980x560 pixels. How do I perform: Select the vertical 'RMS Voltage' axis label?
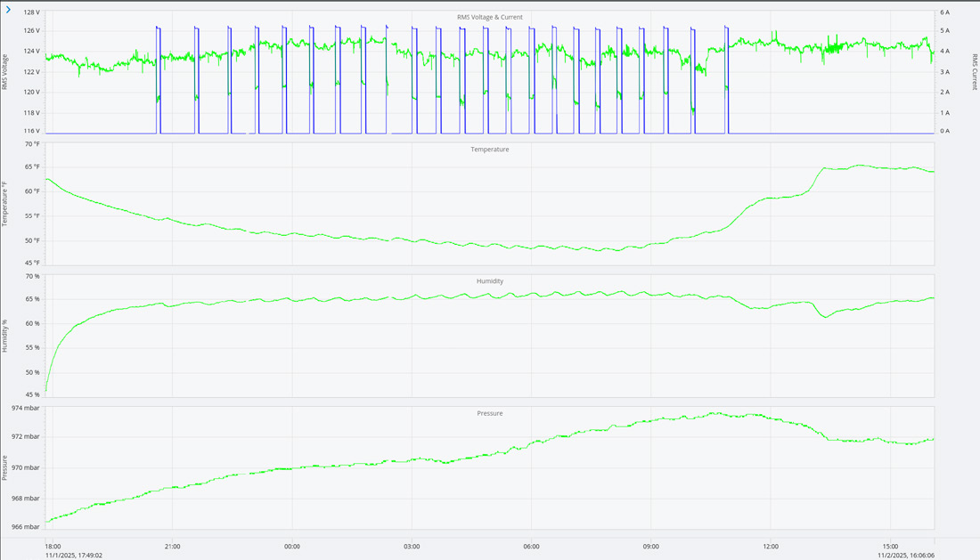5,72
